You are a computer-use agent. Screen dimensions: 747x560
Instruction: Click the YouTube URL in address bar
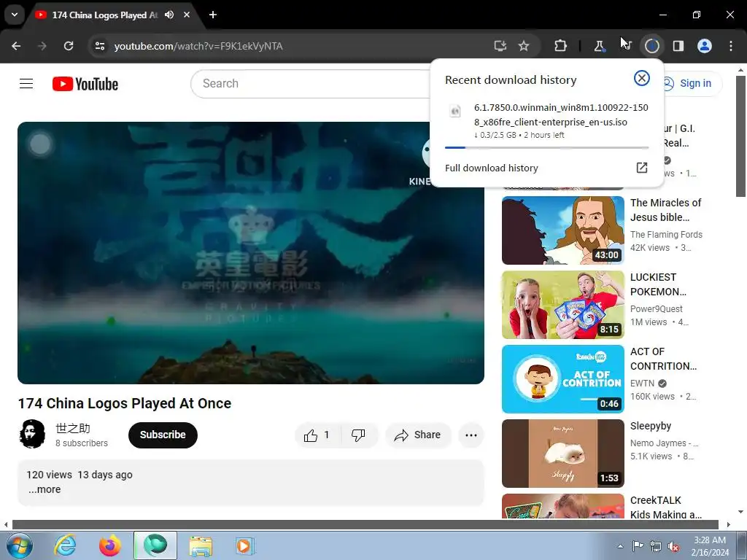[x=198, y=46]
